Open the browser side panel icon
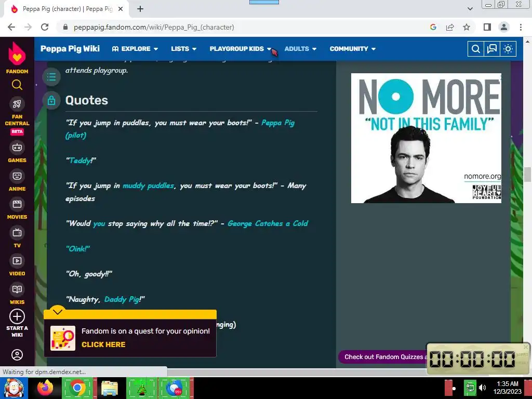The image size is (532, 399). 487,27
